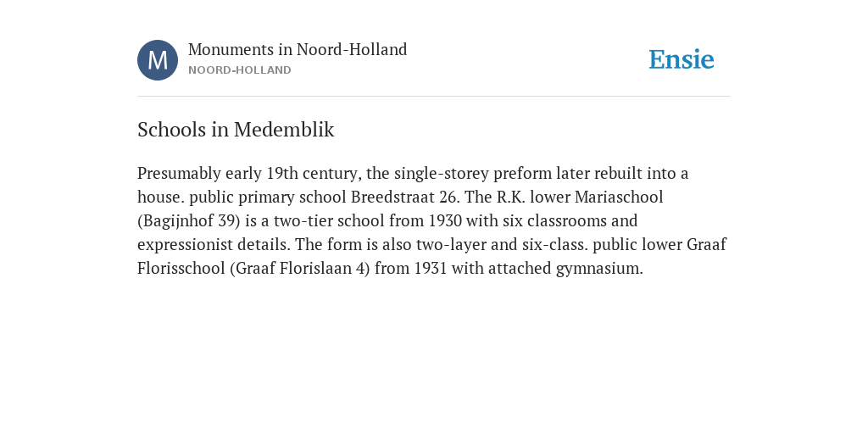The width and height of the screenshot is (868, 434).
Task: Click the Schools in Medemblik heading
Action: tap(236, 130)
